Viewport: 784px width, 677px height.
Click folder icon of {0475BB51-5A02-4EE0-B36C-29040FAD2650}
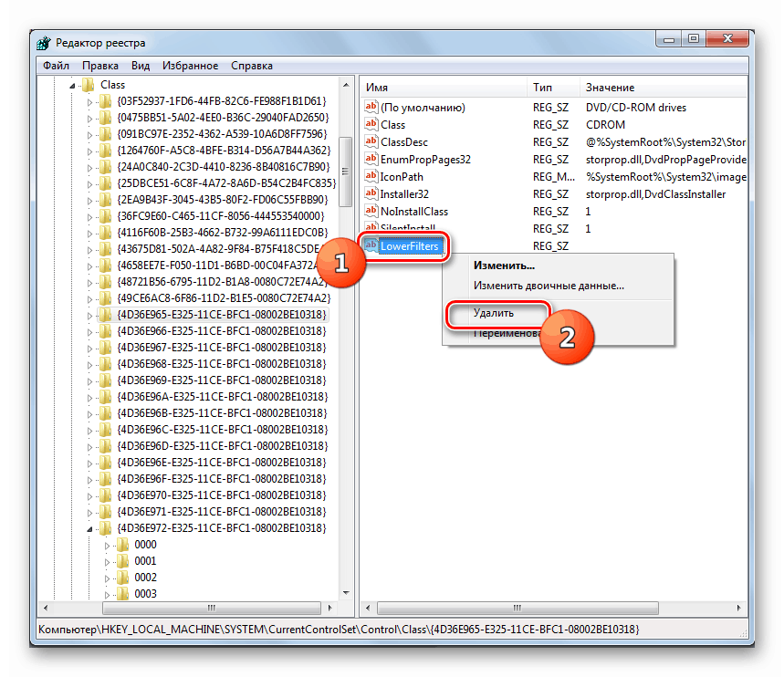[105, 118]
